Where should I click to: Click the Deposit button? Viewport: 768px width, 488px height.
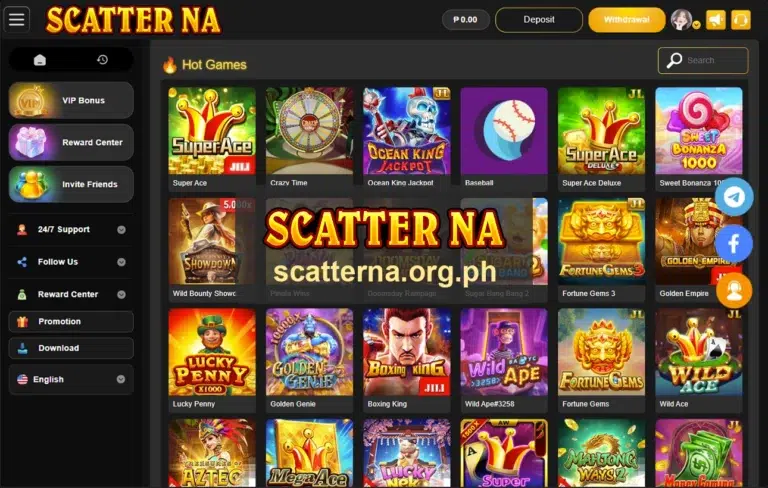coord(539,20)
